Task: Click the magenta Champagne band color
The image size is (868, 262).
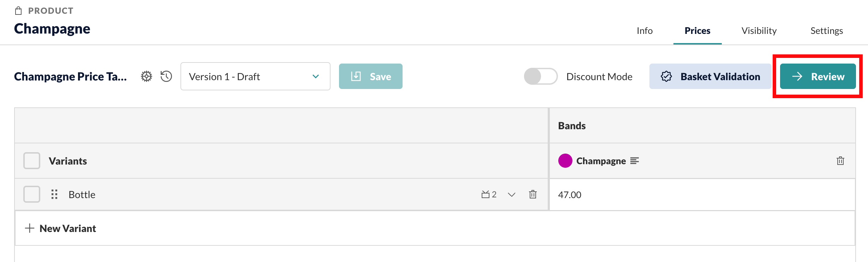Action: 565,161
